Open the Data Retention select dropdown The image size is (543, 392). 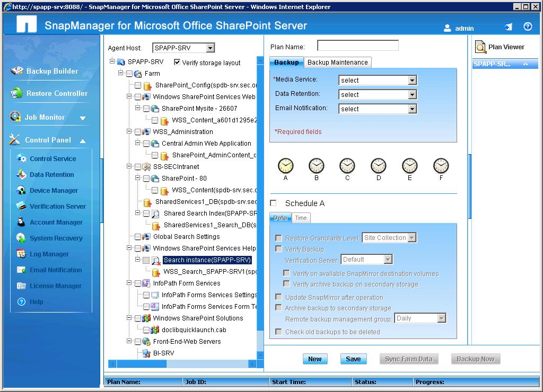(412, 94)
